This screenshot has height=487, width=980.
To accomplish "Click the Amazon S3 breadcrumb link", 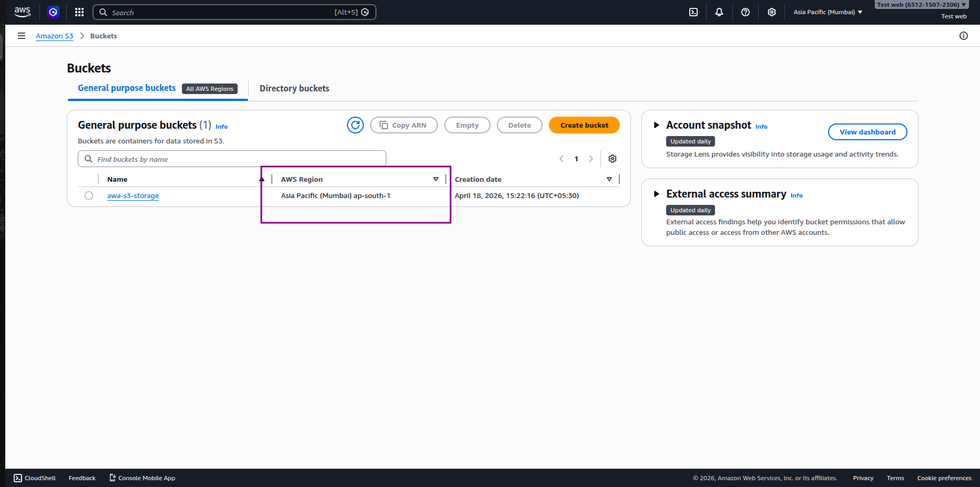I will pyautogui.click(x=55, y=36).
